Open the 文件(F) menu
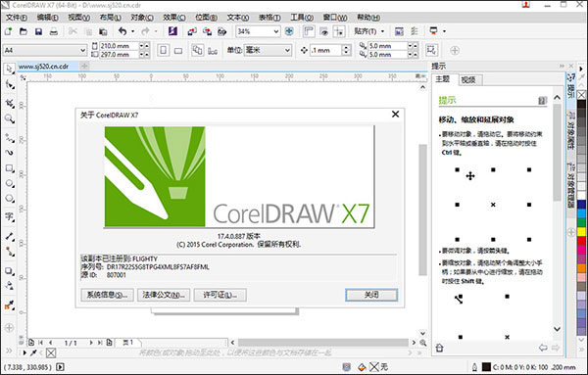Viewport: 588px width, 375px height. (x=17, y=18)
